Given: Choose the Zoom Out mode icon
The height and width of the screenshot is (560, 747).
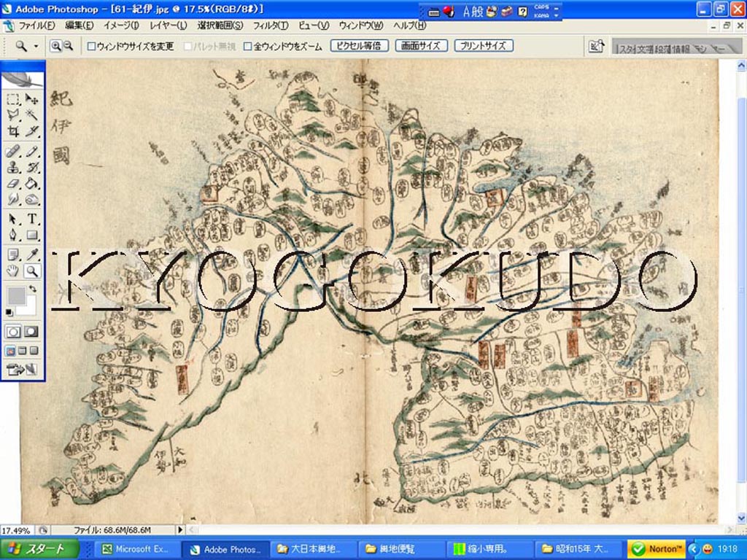Looking at the screenshot, I should point(68,46).
